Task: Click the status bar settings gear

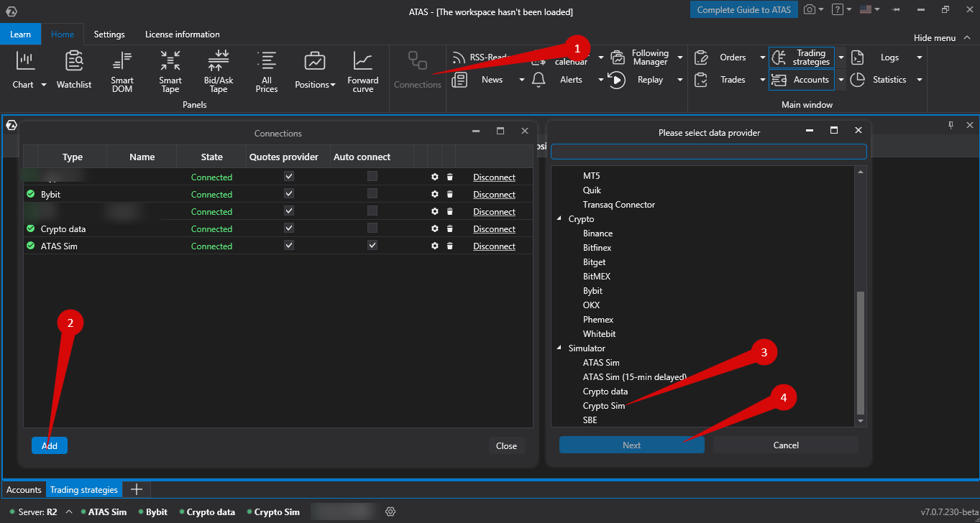Action: coord(390,512)
